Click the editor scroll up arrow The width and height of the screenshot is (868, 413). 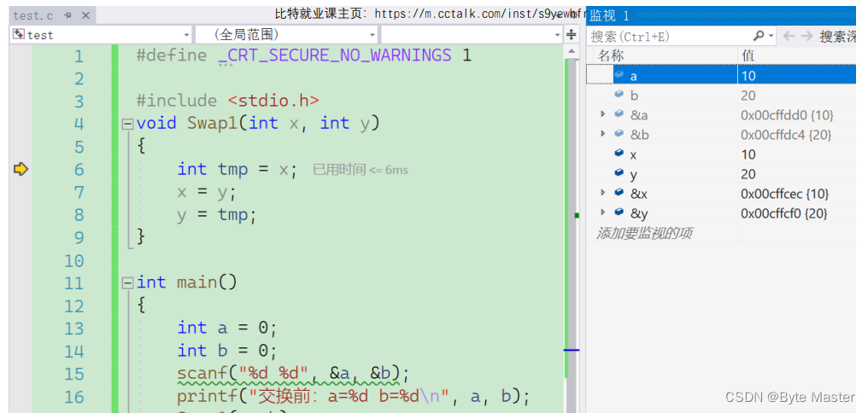coord(572,51)
